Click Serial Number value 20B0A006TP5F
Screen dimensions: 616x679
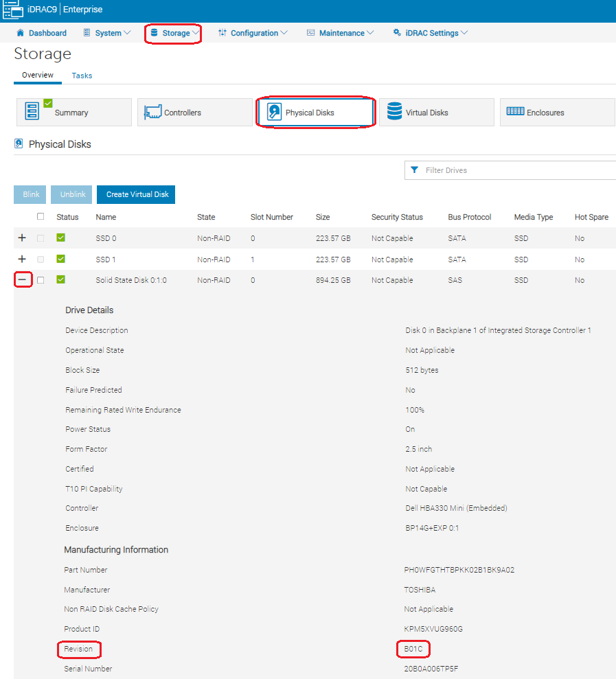point(431,669)
